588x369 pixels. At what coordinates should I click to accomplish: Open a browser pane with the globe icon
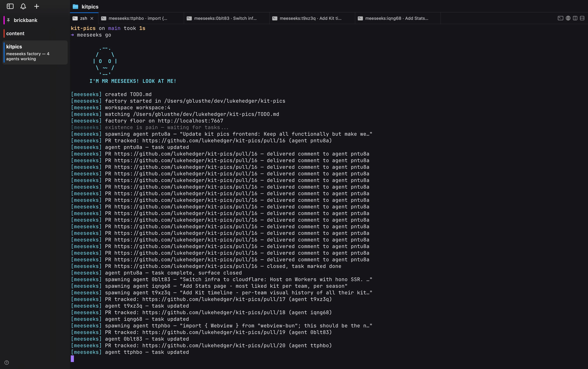click(x=568, y=18)
